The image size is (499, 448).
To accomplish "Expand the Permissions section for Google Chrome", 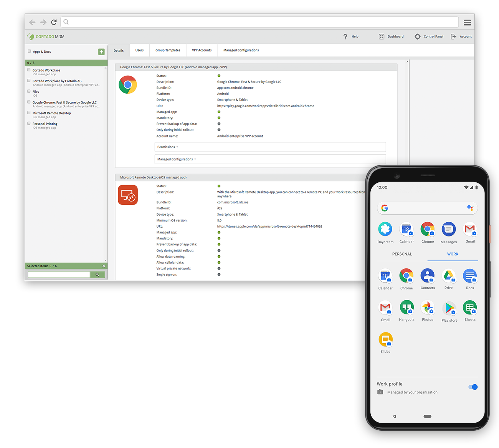I will coord(270,147).
